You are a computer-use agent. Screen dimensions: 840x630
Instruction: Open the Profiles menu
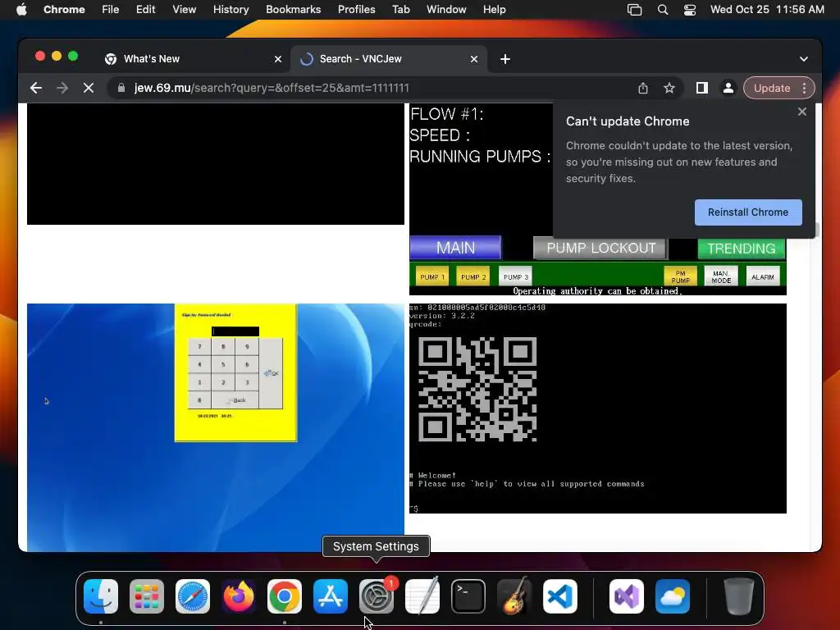[356, 10]
